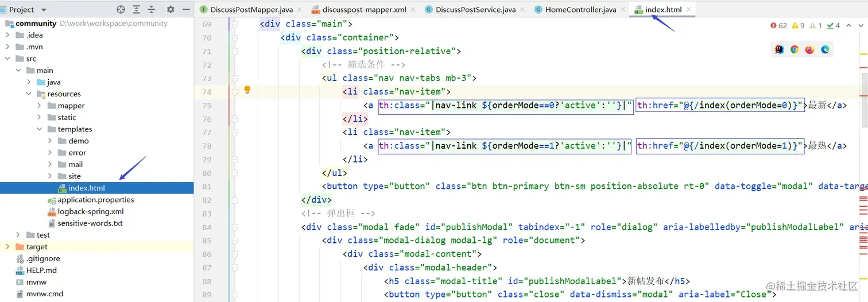Expand the mapper folder chevron
This screenshot has width=868, height=302.
point(39,106)
